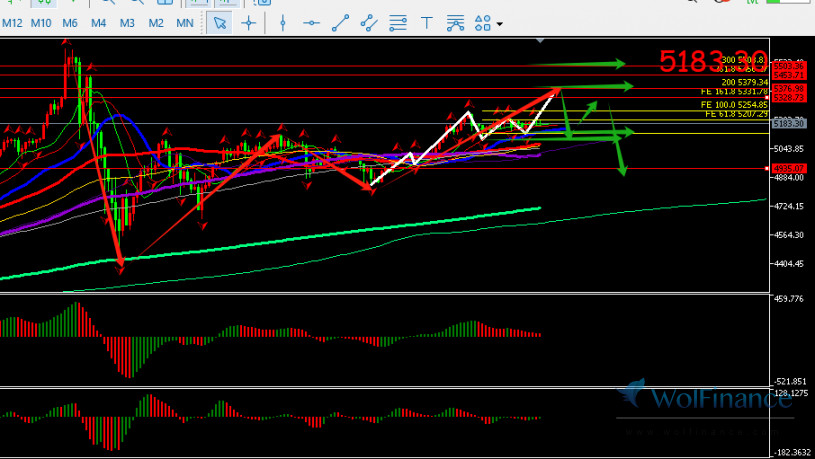The image size is (815, 459).
Task: Activate the crosshair tool
Action: point(248,22)
